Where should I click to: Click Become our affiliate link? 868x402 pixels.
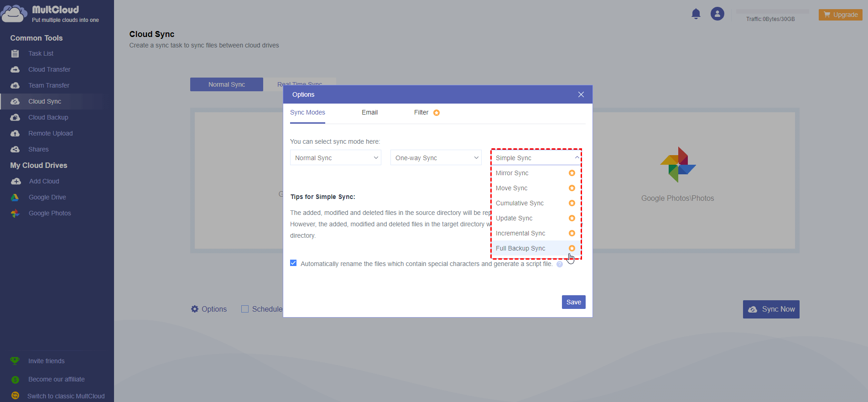coord(57,380)
